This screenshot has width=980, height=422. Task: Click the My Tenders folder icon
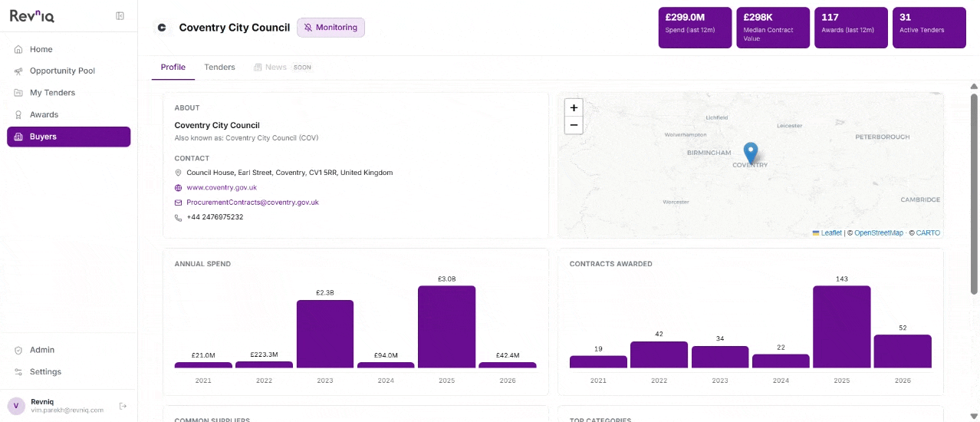tap(18, 93)
